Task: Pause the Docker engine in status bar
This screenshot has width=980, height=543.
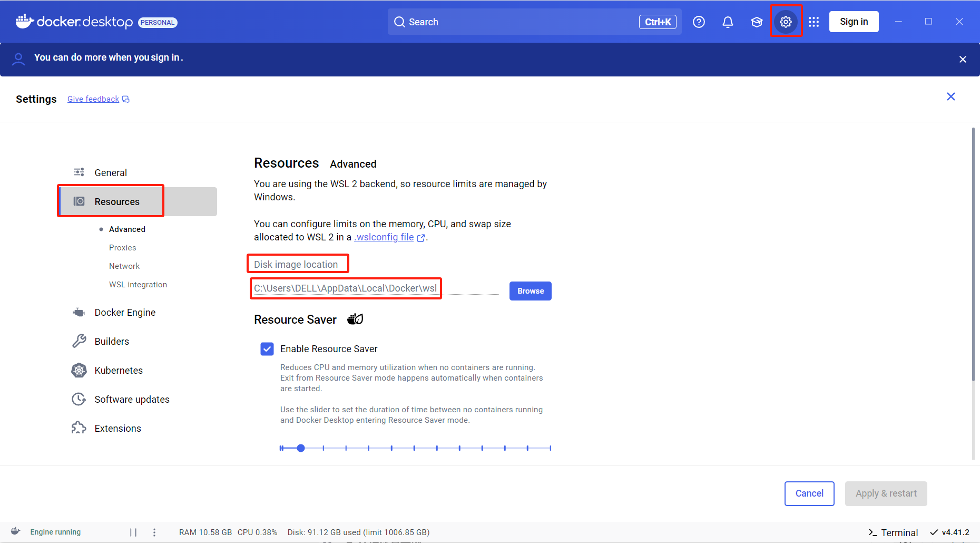Action: pos(133,532)
